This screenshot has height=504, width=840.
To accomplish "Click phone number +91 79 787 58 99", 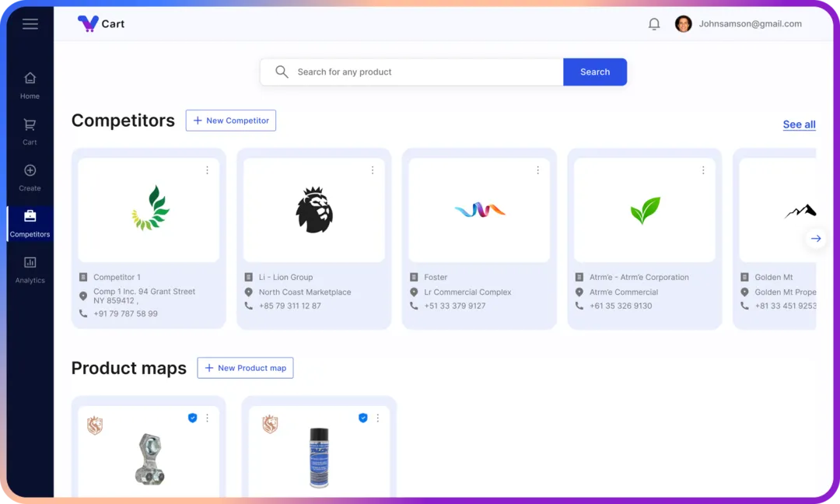I will pyautogui.click(x=125, y=313).
